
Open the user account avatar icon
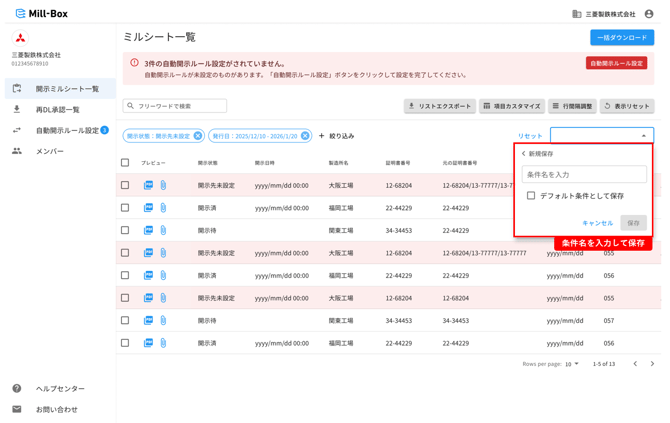pos(649,14)
